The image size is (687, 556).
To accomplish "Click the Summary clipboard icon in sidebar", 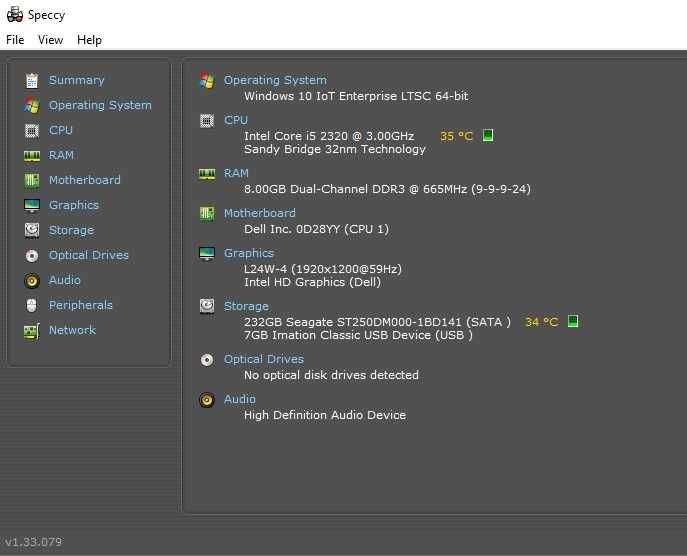I will coord(32,81).
